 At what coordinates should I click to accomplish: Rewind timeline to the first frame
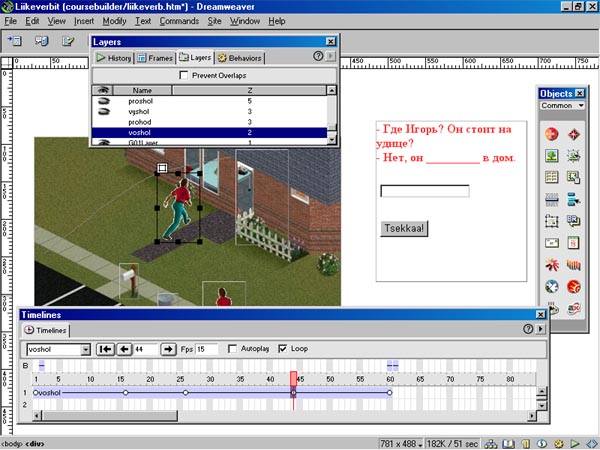[105, 349]
